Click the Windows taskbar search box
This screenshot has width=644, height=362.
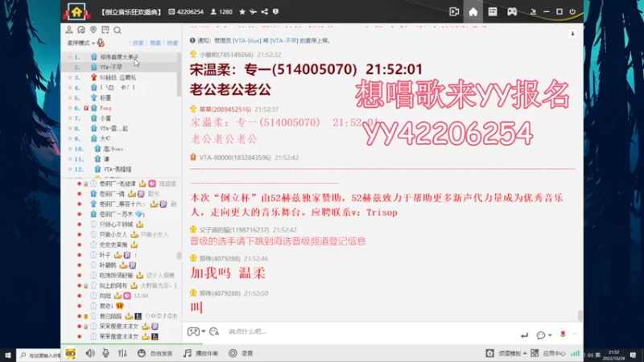click(39, 355)
